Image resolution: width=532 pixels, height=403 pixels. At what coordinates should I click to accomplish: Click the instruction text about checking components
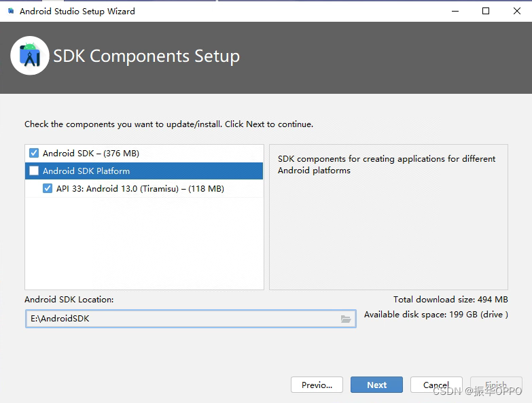click(x=169, y=124)
